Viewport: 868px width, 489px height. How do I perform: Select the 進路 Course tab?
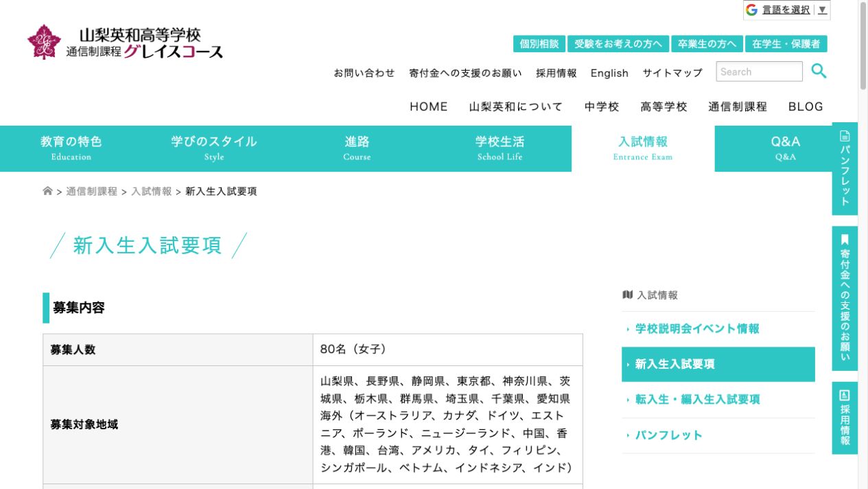pyautogui.click(x=357, y=148)
